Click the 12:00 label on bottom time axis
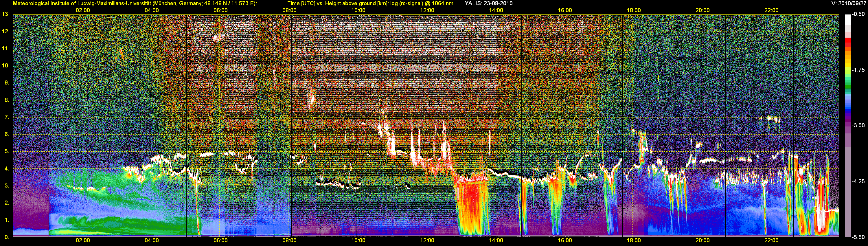The height and width of the screenshot is (246, 868). pyautogui.click(x=427, y=241)
